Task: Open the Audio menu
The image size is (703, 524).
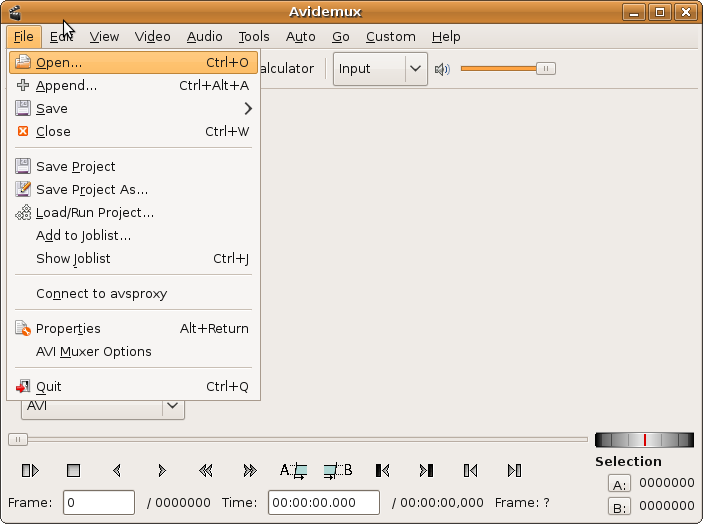Action: [x=204, y=37]
